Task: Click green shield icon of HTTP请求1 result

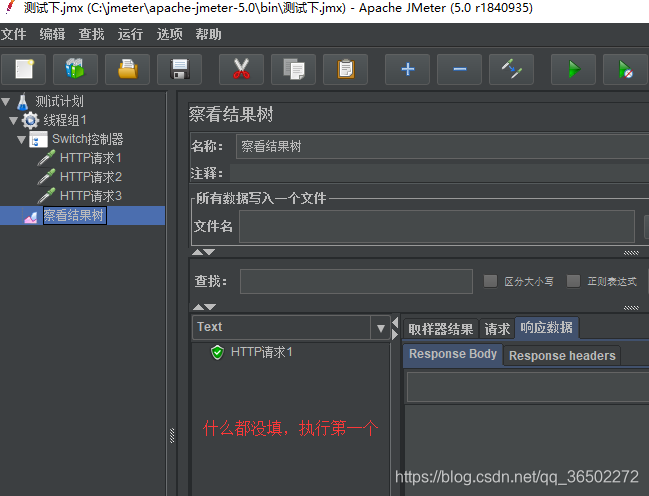Action: pyautogui.click(x=217, y=352)
